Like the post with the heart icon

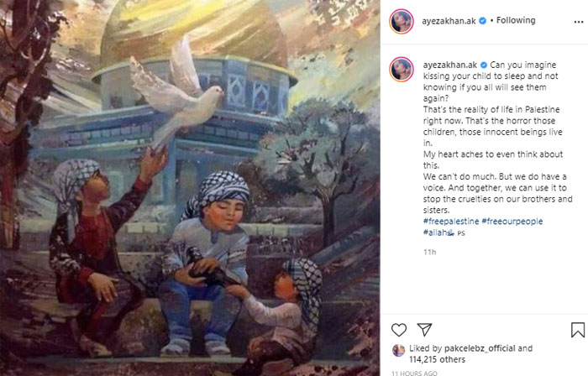399,330
